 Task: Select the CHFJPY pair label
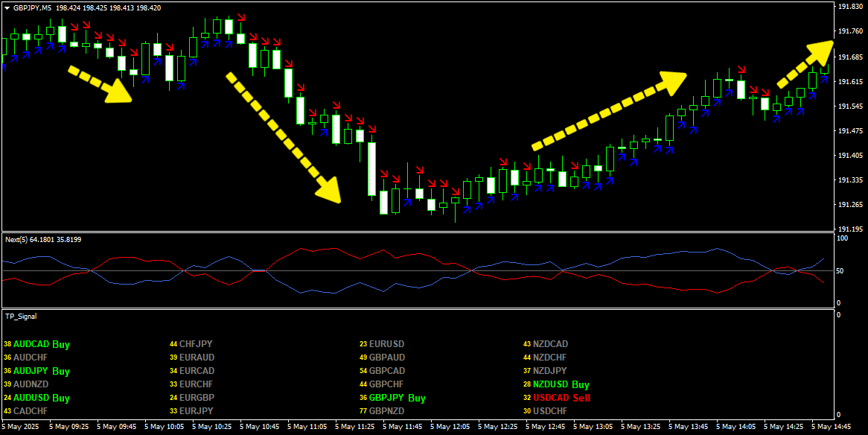click(x=196, y=344)
